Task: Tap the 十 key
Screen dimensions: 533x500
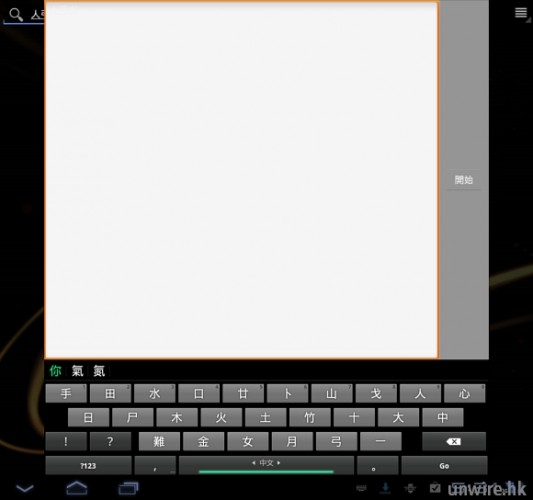Action: (354, 417)
